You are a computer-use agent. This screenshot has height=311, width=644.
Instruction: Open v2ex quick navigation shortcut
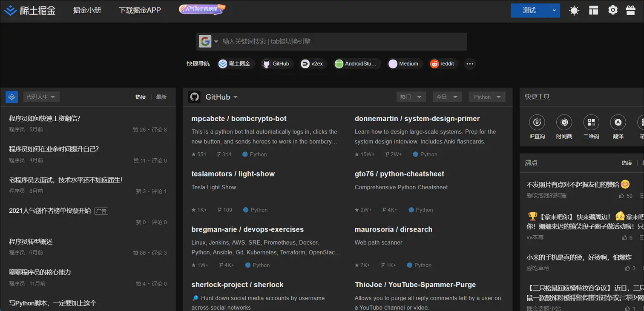pos(313,64)
